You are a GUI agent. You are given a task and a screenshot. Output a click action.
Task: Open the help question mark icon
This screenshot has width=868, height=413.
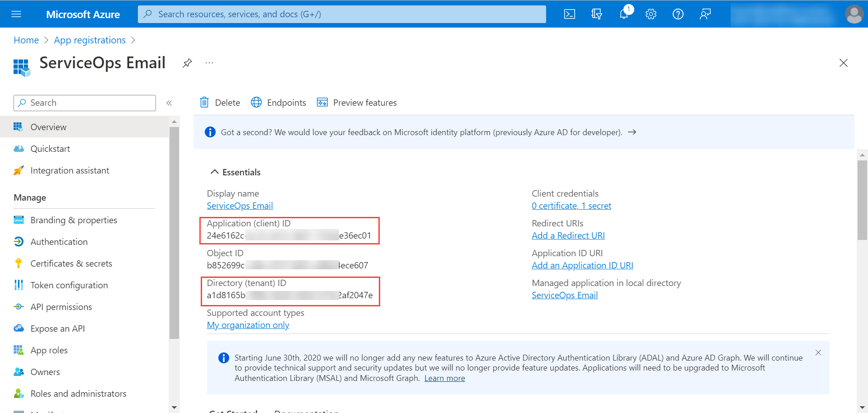pos(678,14)
